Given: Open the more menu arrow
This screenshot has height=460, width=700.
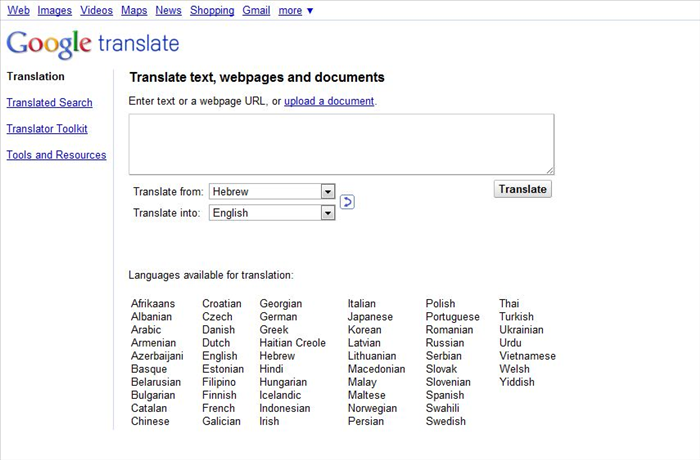Looking at the screenshot, I should [x=310, y=11].
